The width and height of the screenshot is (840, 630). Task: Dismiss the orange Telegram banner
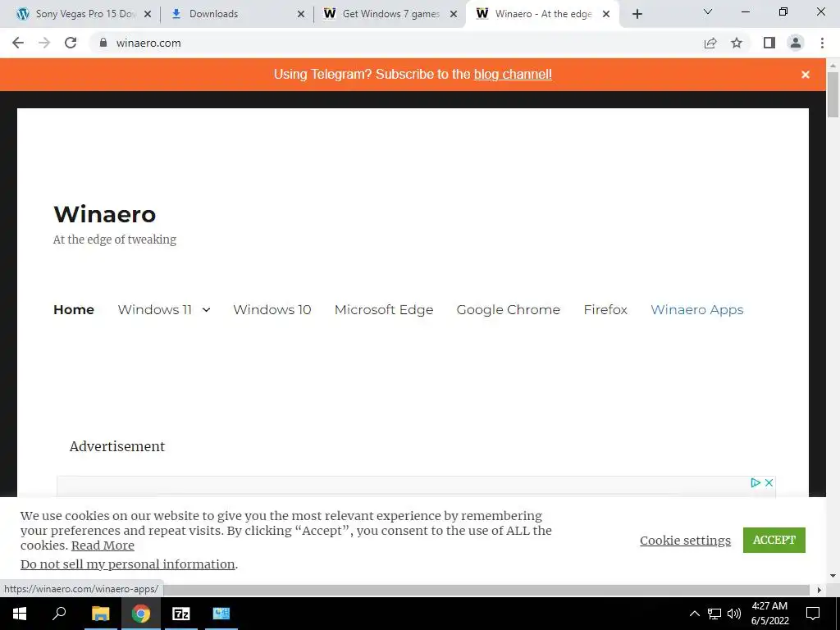(806, 75)
